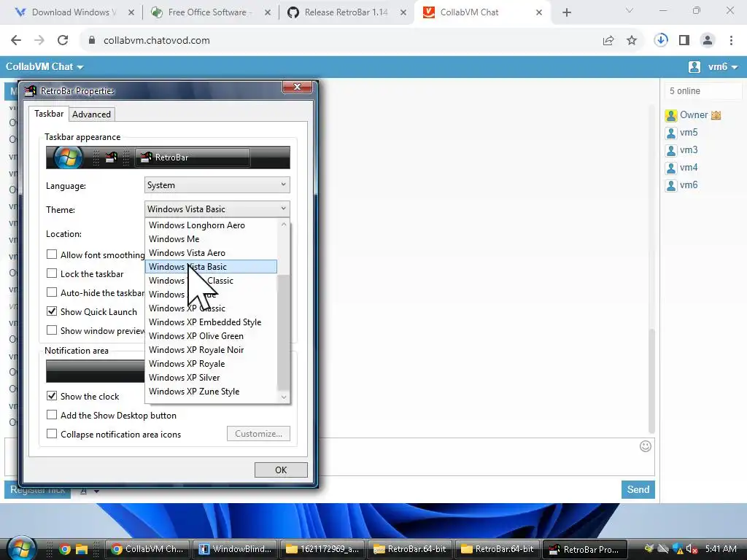Open a new browser tab
747x560 pixels.
(x=566, y=12)
